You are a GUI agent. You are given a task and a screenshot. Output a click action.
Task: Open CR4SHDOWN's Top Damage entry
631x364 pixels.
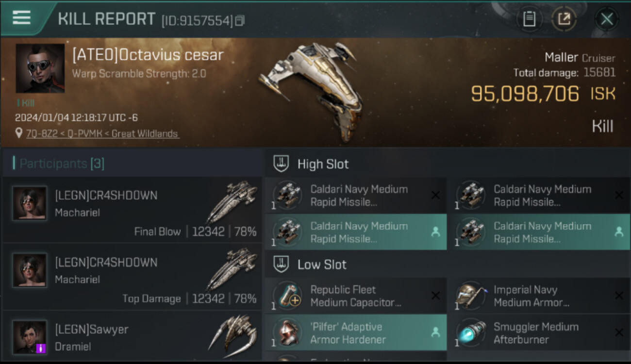tap(132, 276)
